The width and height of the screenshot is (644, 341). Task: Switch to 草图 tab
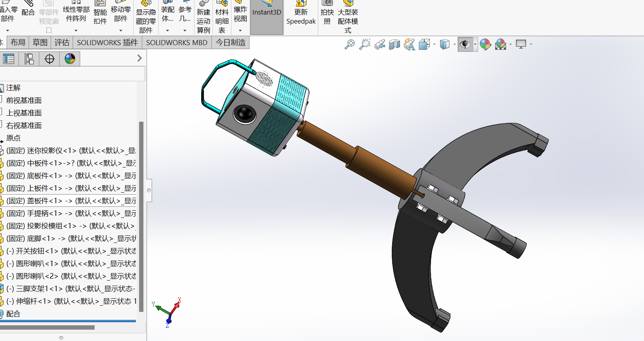(x=40, y=42)
